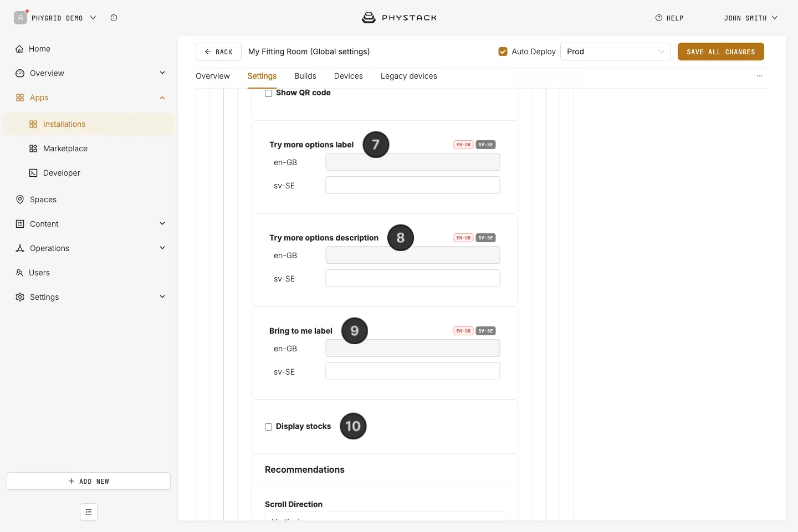
Task: Click the Back button
Action: [218, 52]
